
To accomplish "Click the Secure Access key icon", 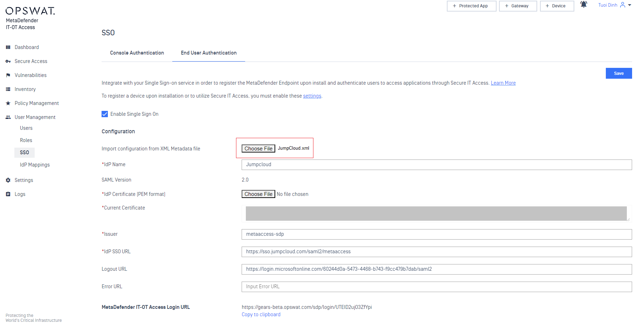I will click(x=8, y=61).
